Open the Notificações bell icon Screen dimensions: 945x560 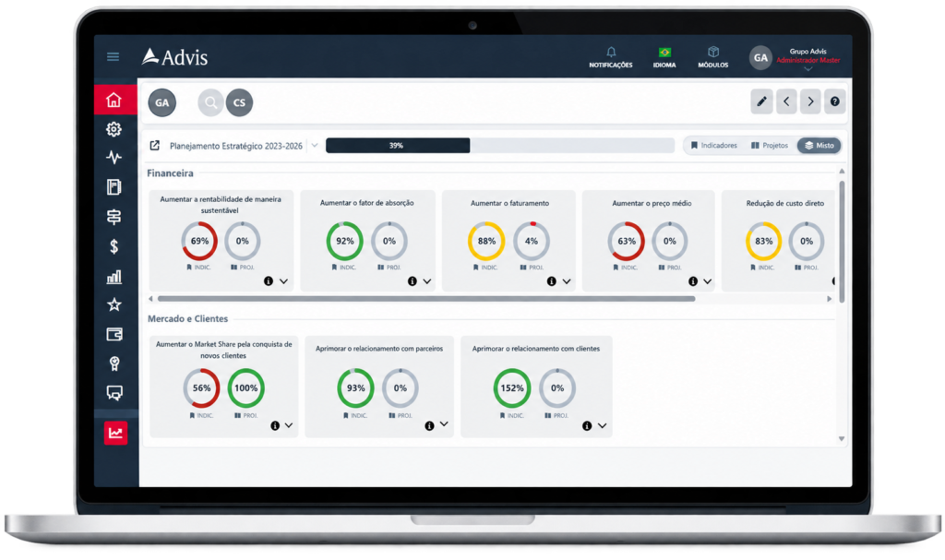point(611,53)
